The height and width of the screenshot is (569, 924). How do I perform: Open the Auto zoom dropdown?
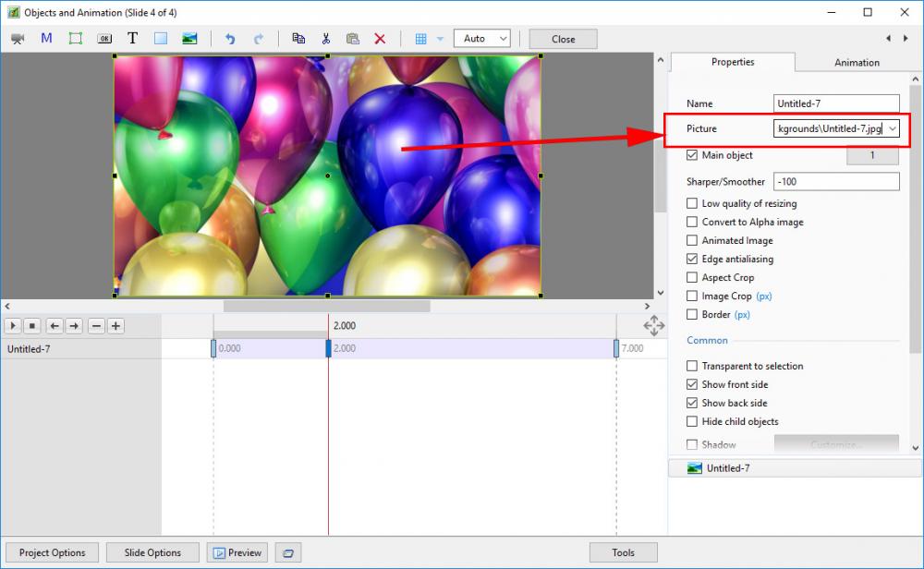481,39
